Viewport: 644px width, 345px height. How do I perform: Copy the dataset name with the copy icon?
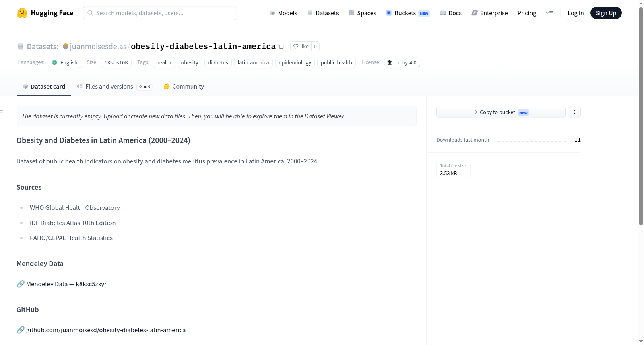(x=281, y=46)
